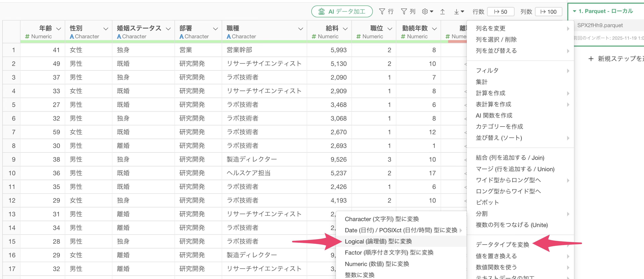Image resolution: width=644 pixels, height=279 pixels.
Task: Collapse the 1. Parquet - ローカル step
Action: [x=575, y=11]
